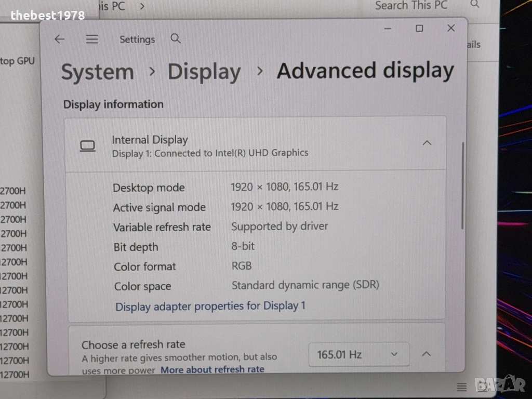Go to System in the breadcrumb
Image resolution: width=532 pixels, height=399 pixels.
point(97,72)
